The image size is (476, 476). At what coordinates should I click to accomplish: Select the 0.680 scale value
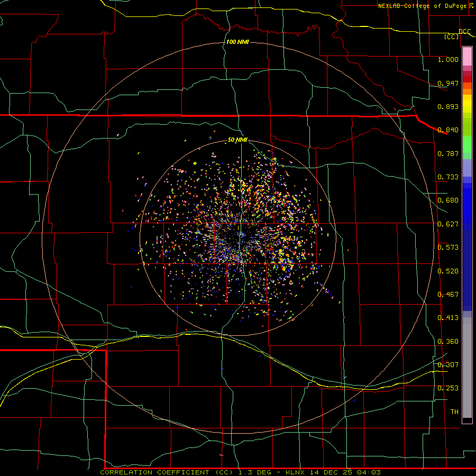pyautogui.click(x=448, y=200)
